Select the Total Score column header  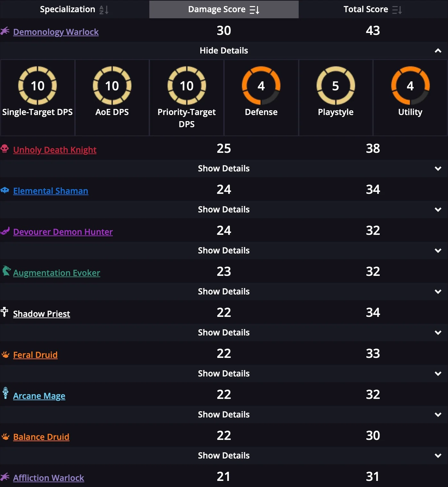pos(366,9)
